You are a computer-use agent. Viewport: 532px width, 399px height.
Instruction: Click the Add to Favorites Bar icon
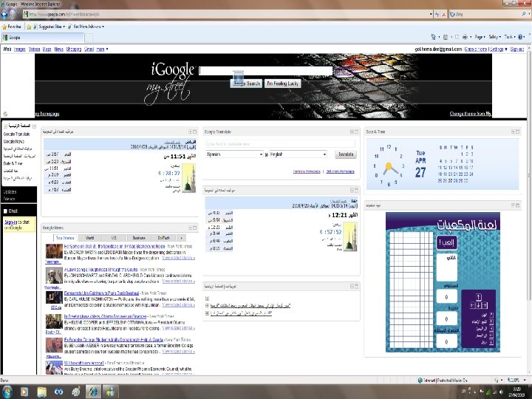pyautogui.click(x=29, y=27)
